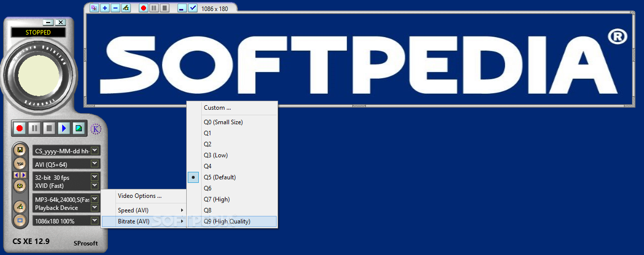Viewport: 644px width, 255px height.
Task: Open the 32-bit 30 fps dropdown
Action: click(x=94, y=177)
